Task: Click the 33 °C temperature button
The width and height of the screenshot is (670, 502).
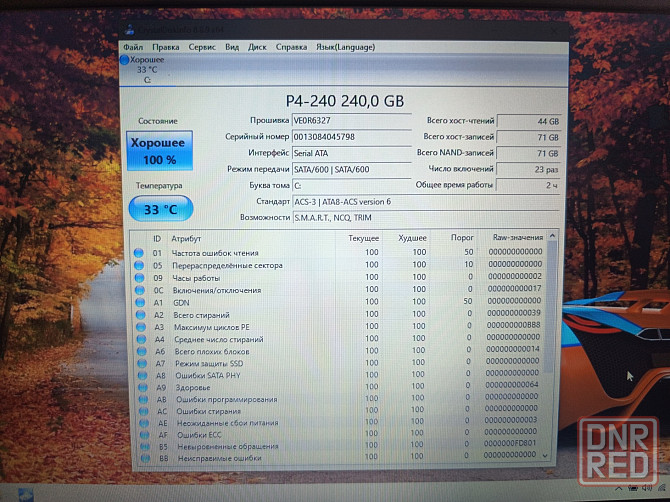Action: (x=160, y=209)
